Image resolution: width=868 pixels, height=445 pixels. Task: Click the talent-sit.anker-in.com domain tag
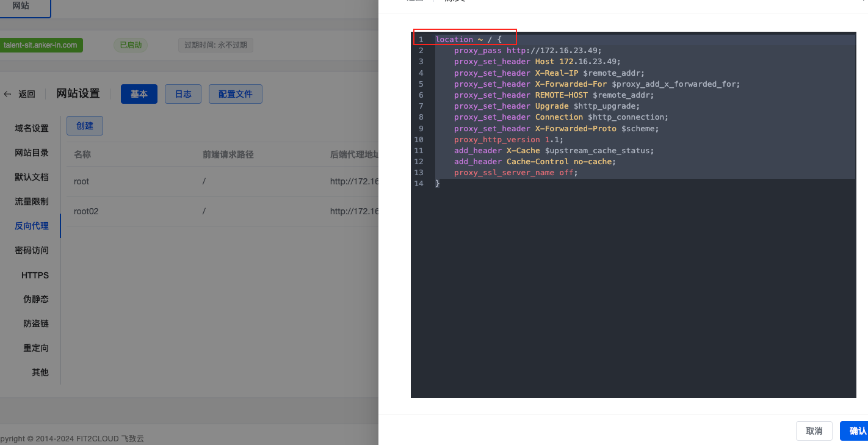tap(40, 45)
